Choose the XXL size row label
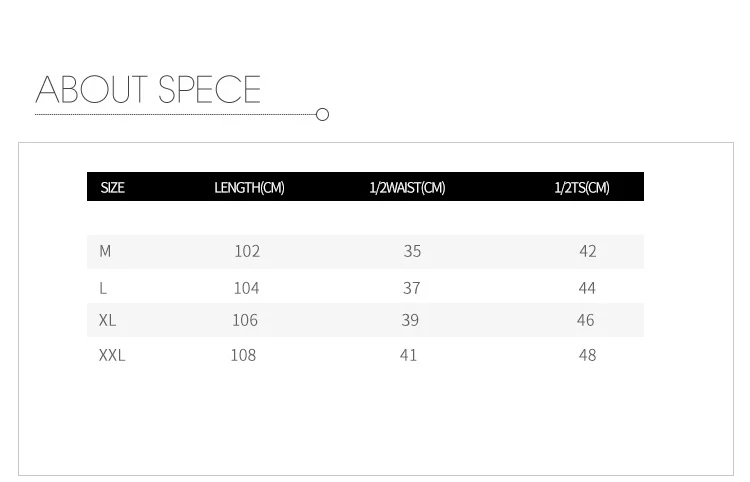The width and height of the screenshot is (750, 482). tap(112, 355)
